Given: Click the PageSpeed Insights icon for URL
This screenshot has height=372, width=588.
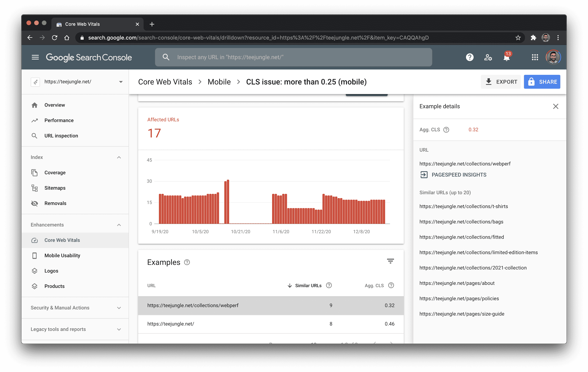Looking at the screenshot, I should pyautogui.click(x=424, y=174).
